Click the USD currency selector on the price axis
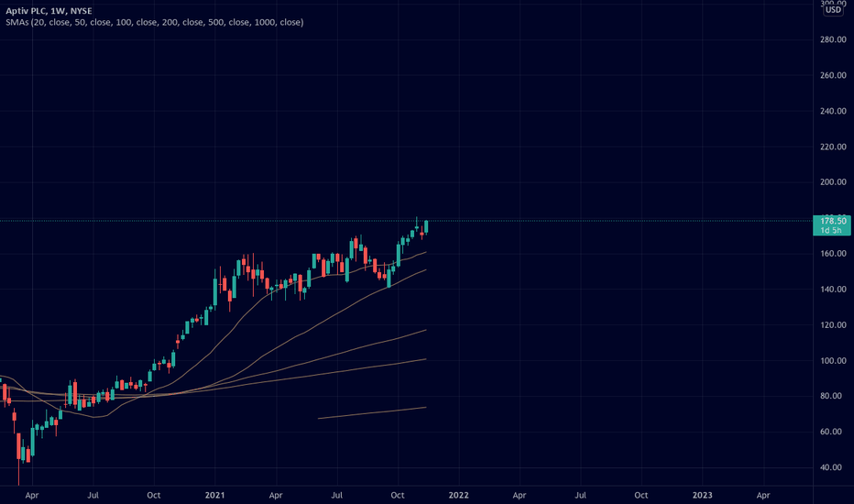Viewport: 854px width, 504px height. [x=833, y=10]
